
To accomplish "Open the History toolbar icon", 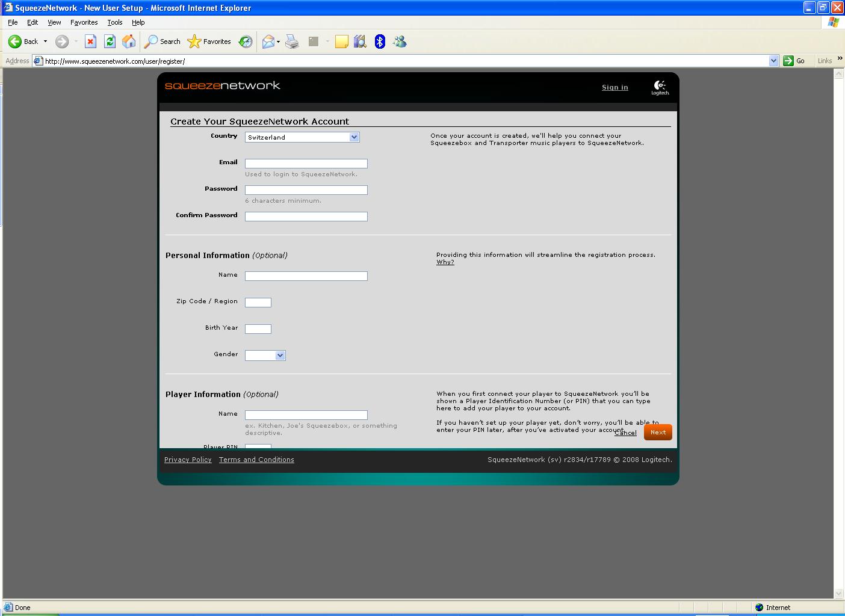I will (246, 42).
